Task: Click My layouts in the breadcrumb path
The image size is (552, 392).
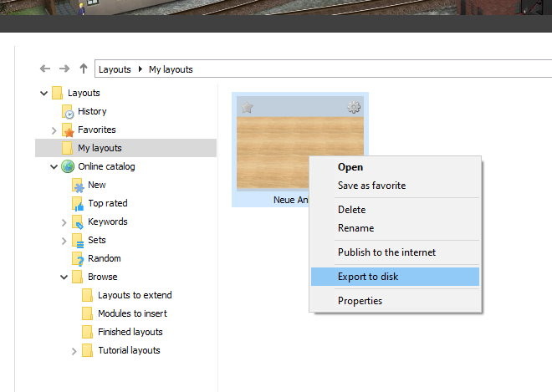Action: click(171, 69)
